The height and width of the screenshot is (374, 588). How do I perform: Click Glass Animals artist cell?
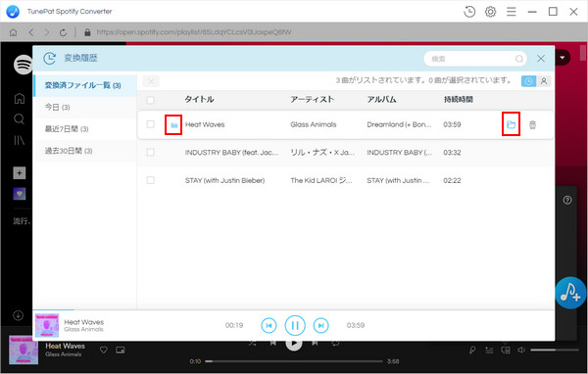coord(314,124)
